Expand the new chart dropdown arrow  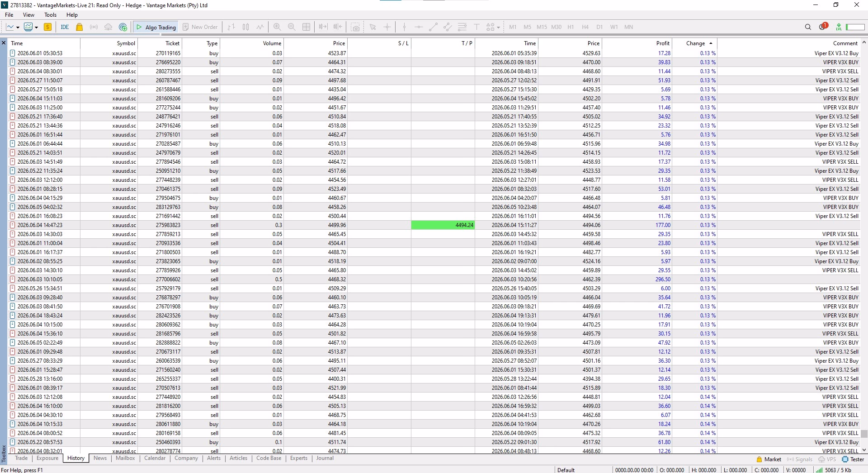(18, 28)
